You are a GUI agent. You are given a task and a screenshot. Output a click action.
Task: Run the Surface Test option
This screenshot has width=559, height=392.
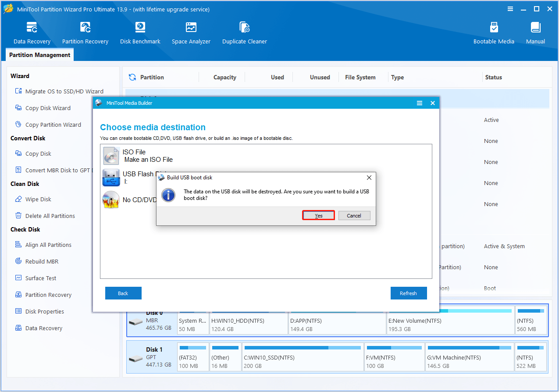click(36, 278)
